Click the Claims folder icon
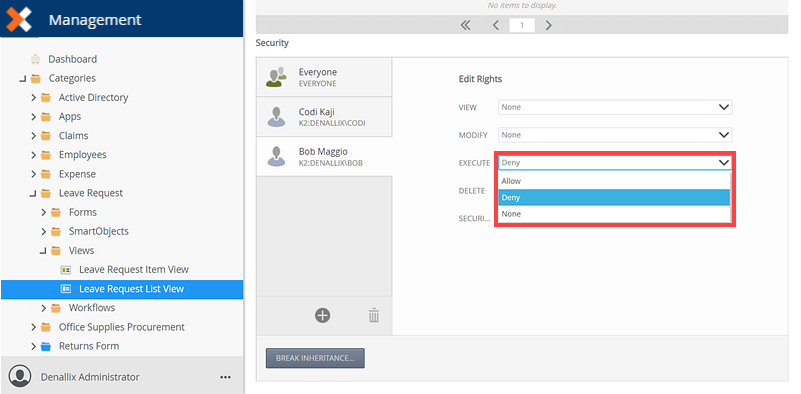The height and width of the screenshot is (394, 801). click(45, 136)
